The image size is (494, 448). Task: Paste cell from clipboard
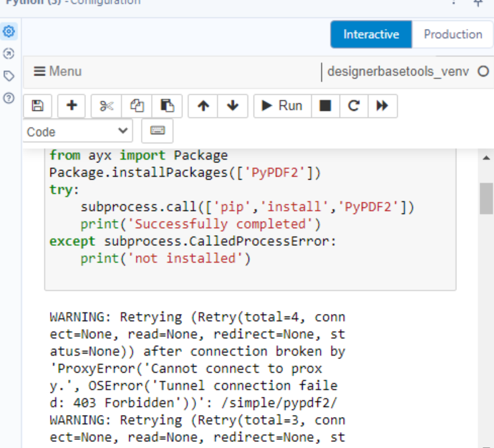coord(167,106)
